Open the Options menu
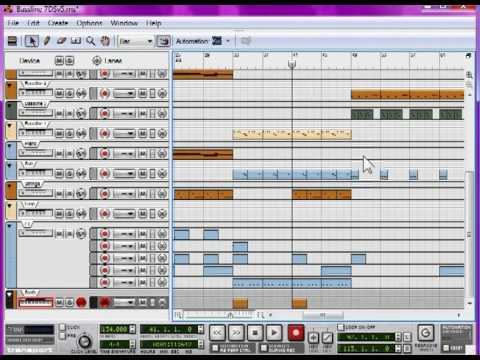The width and height of the screenshot is (480, 360). coord(89,23)
